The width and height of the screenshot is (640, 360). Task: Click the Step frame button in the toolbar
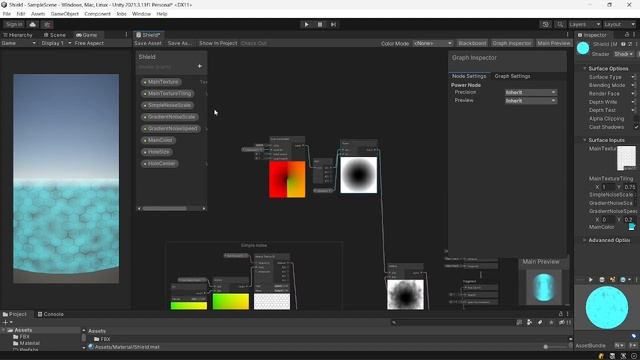[333, 24]
